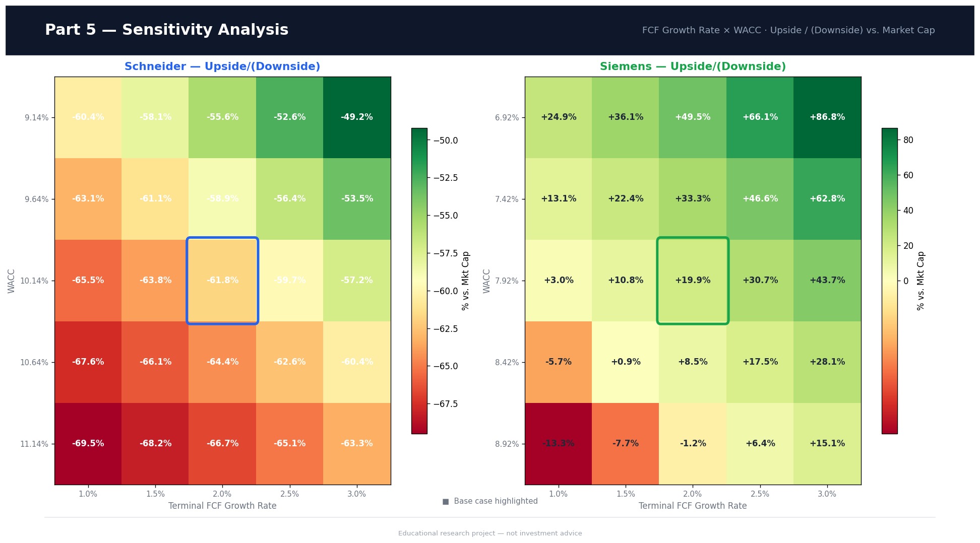Click the 8.92% WACC tick label
This screenshot has width=980, height=543.
pos(507,444)
